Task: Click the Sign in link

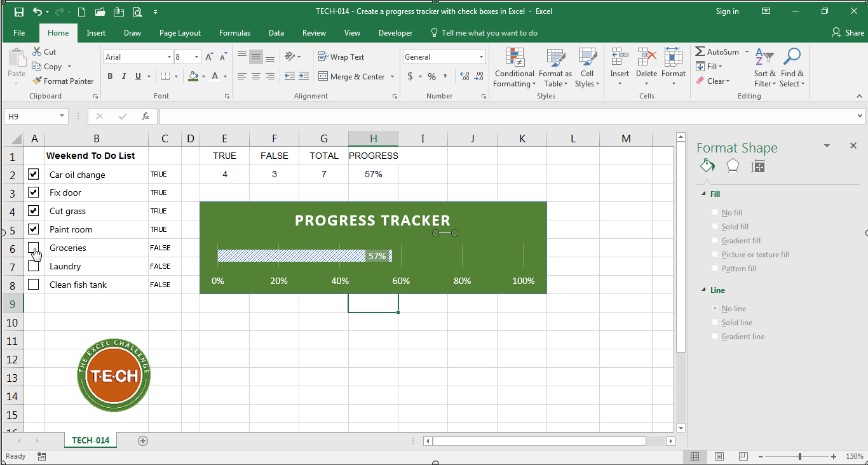Action: tap(727, 11)
